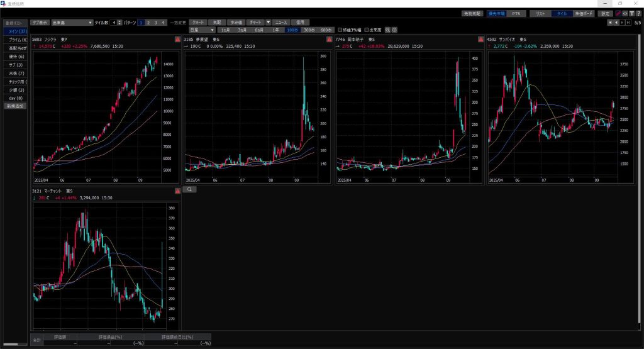The width and height of the screenshot is (644, 349).
Task: Toggle the 出来高 checkbox
Action: click(x=367, y=30)
